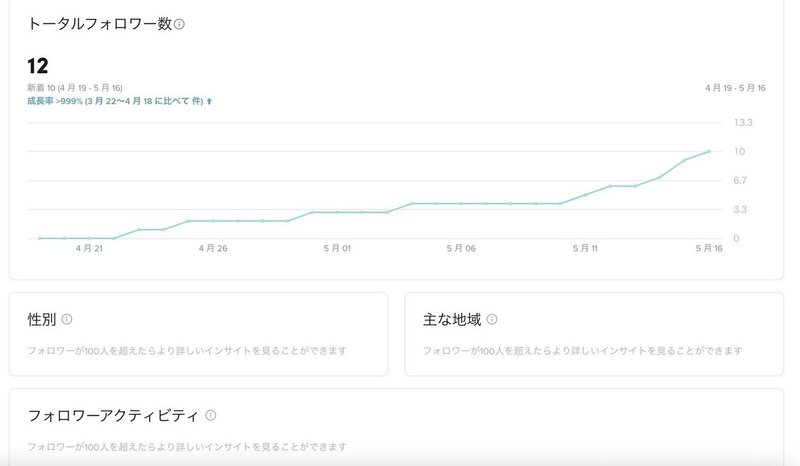The width and height of the screenshot is (800, 466).
Task: Click the 100-follower notice under 主な地域
Action: tap(582, 351)
